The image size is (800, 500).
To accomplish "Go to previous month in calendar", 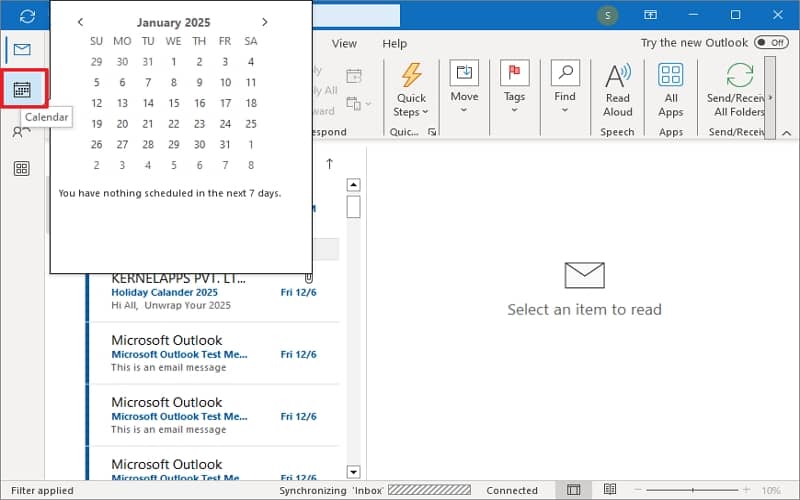I will click(80, 22).
